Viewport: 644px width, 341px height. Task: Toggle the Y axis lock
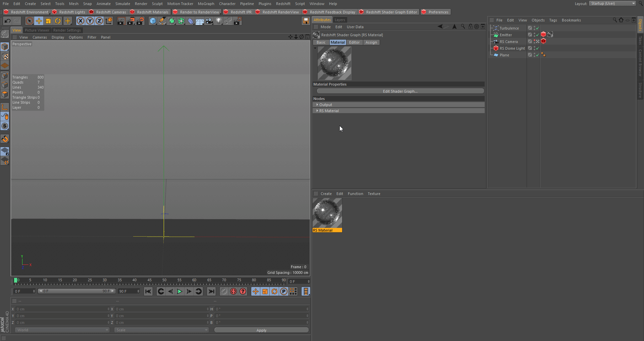(x=90, y=21)
